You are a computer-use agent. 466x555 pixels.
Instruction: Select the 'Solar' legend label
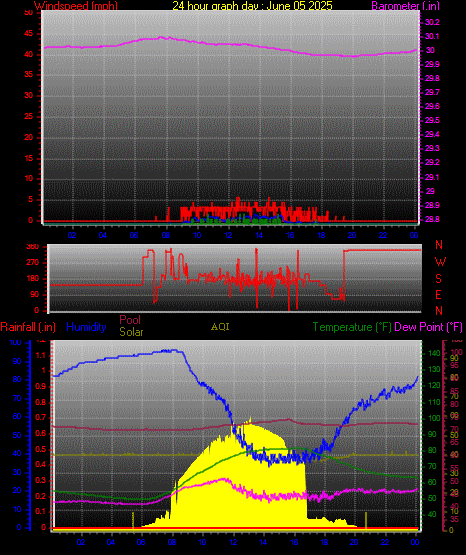[x=131, y=332]
